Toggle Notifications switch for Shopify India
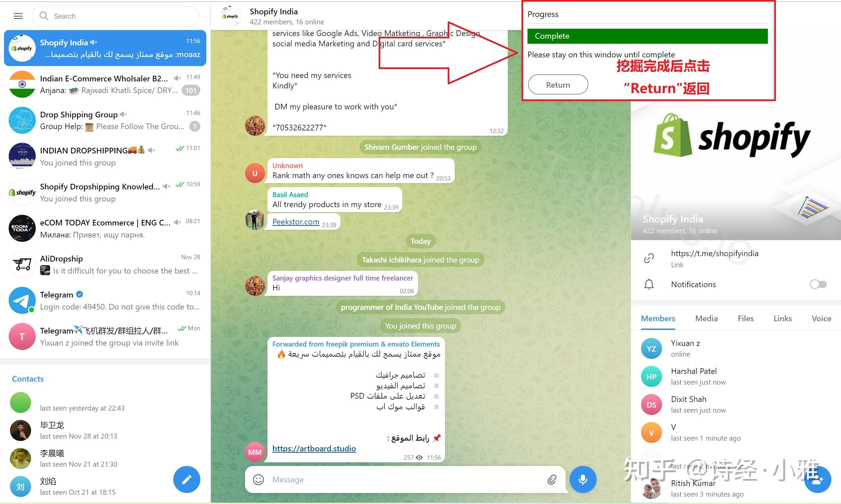Viewport: 841px width, 504px height. [818, 284]
